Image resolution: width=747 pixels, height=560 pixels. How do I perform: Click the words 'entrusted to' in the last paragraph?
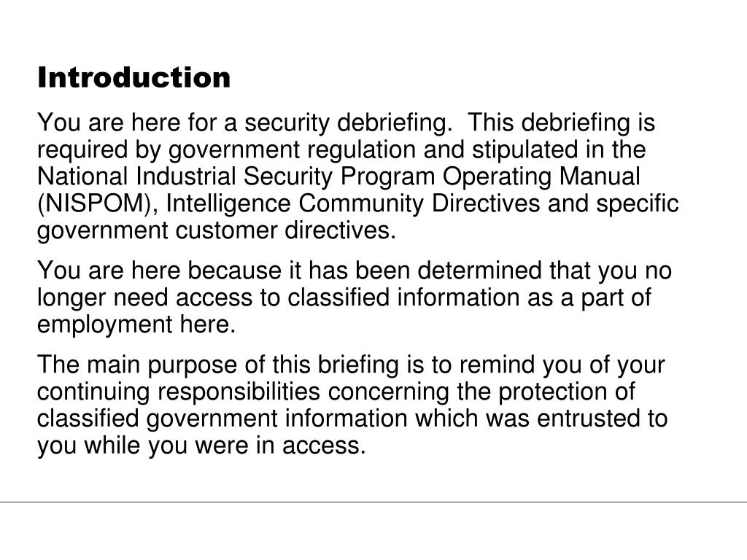pos(602,419)
